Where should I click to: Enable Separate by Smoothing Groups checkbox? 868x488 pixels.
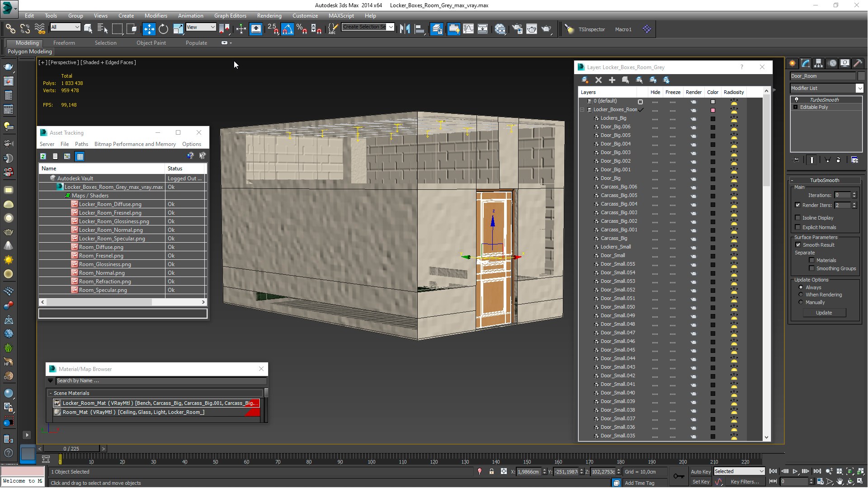[811, 268]
